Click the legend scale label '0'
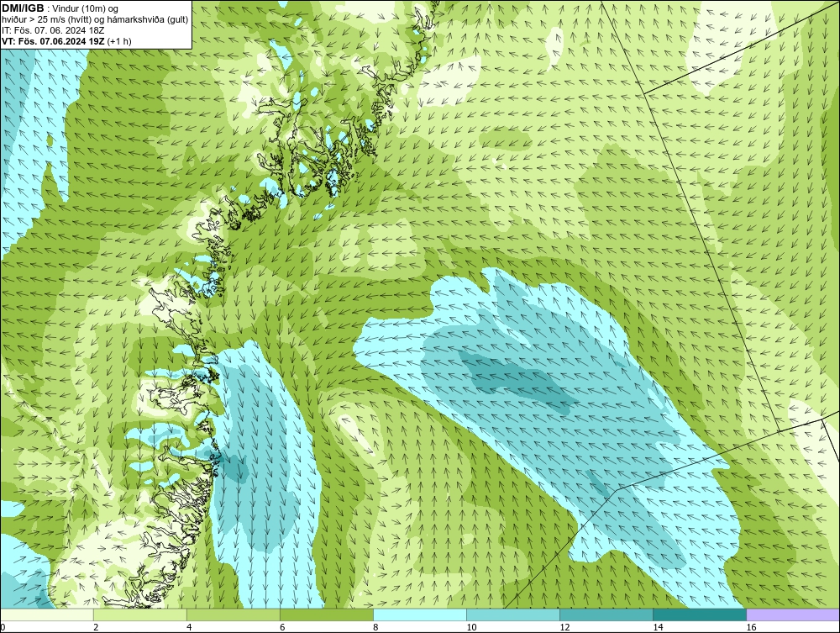This screenshot has width=840, height=633. click(3, 627)
